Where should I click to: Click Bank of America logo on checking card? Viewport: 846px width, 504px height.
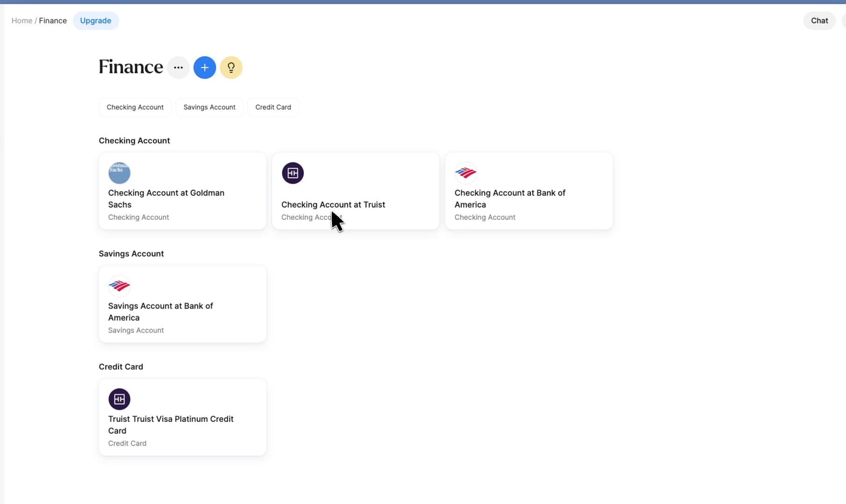pyautogui.click(x=466, y=173)
